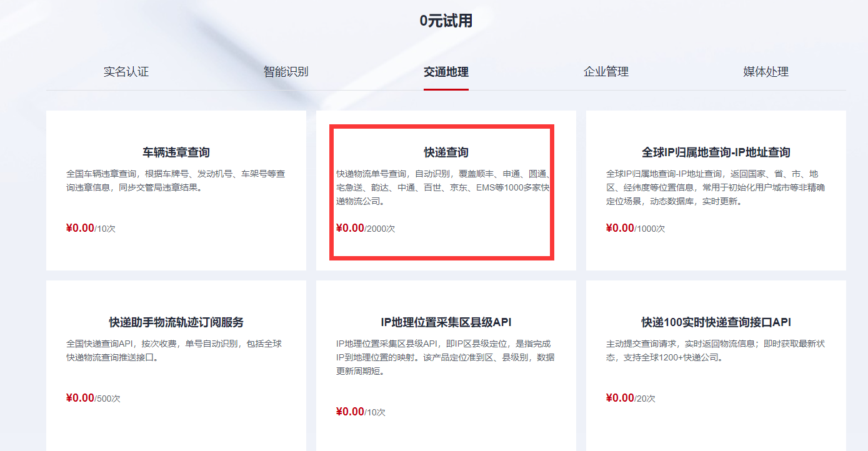The image size is (868, 451).
Task: Open 全球IP归属地查询-IP地址查询 title
Action: (716, 152)
